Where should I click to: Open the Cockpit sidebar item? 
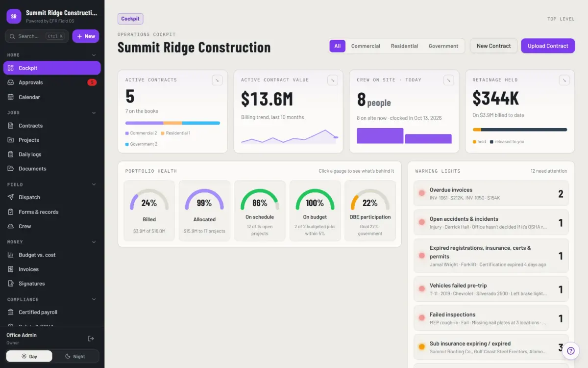tap(52, 68)
